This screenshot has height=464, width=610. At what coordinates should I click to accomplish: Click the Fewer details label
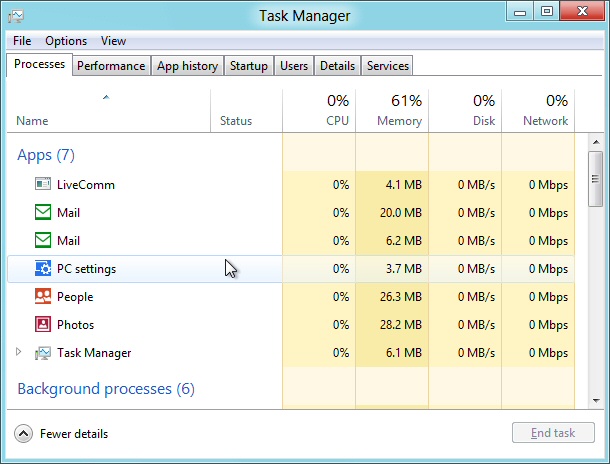74,434
